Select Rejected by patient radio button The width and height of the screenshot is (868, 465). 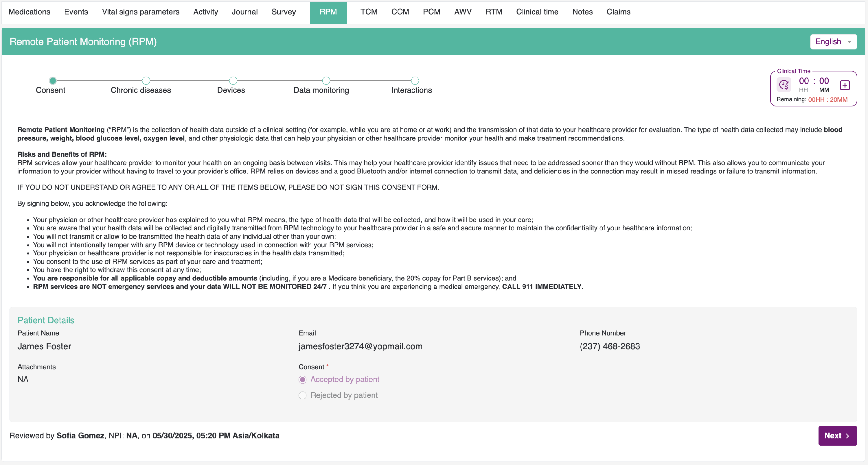pos(303,395)
